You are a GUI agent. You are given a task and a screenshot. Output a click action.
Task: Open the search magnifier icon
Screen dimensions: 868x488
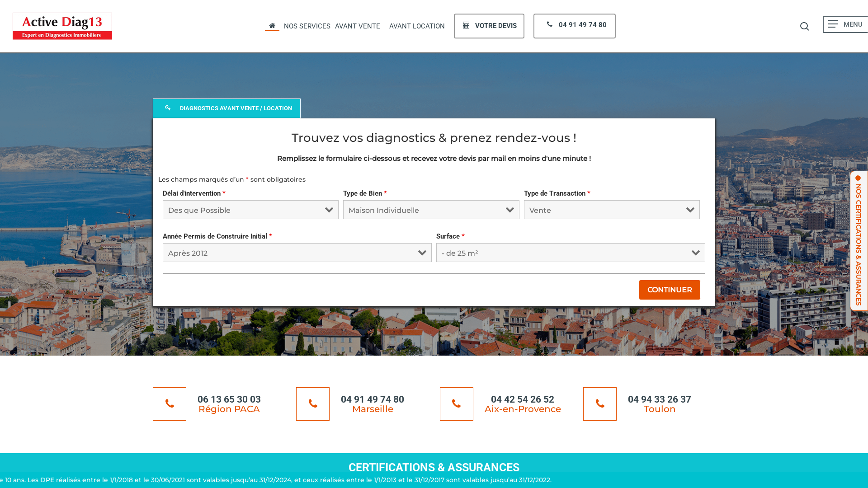click(805, 26)
